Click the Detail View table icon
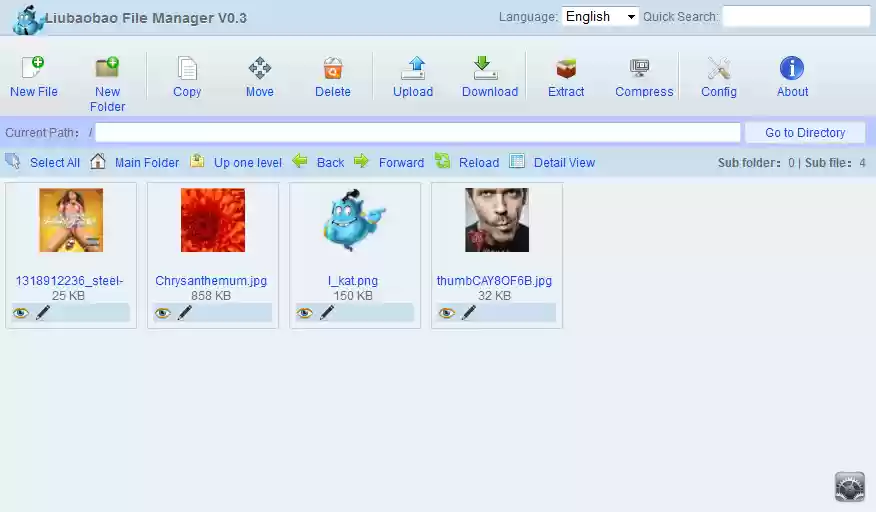 pyautogui.click(x=517, y=162)
